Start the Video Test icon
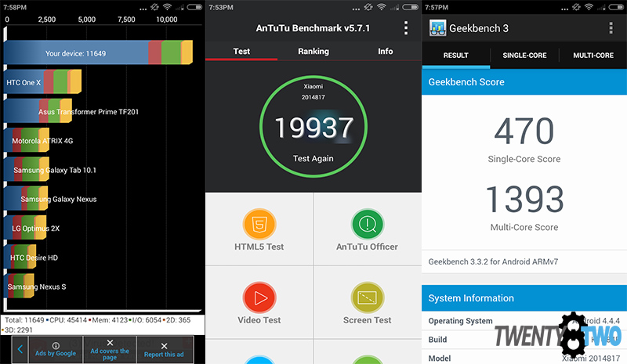Image resolution: width=627 pixels, height=364 pixels. coord(259,297)
